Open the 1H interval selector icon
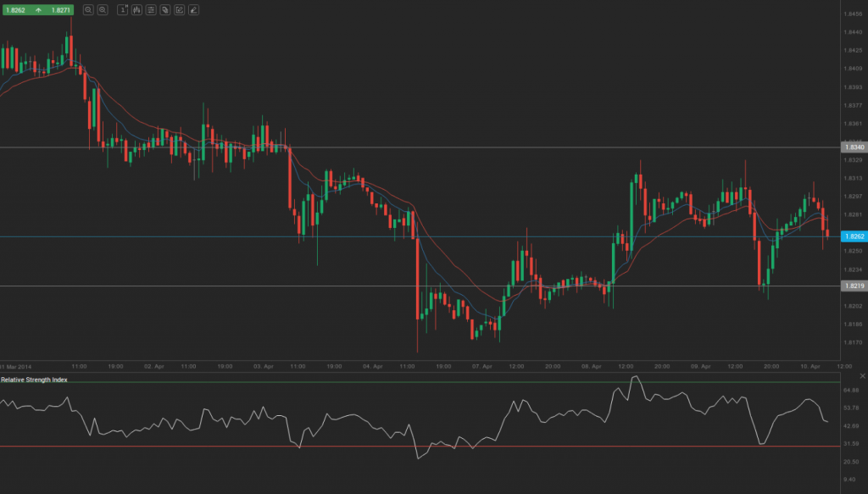Image resolution: width=868 pixels, height=494 pixels. point(122,10)
